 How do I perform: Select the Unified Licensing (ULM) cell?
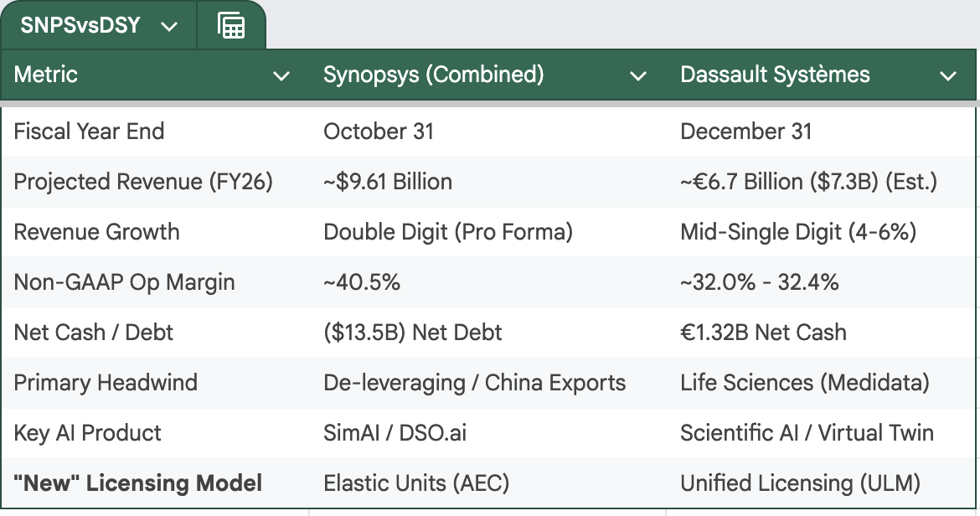820,482
